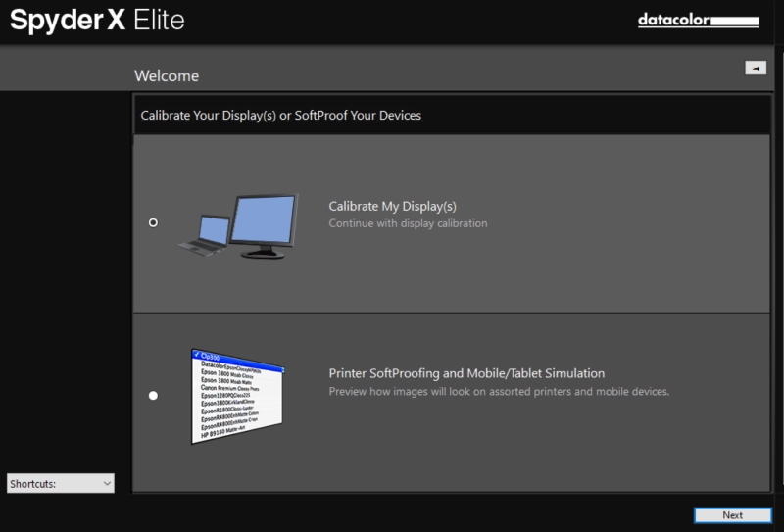This screenshot has height=532, width=784.
Task: Click the Welcome heading
Action: (x=167, y=76)
